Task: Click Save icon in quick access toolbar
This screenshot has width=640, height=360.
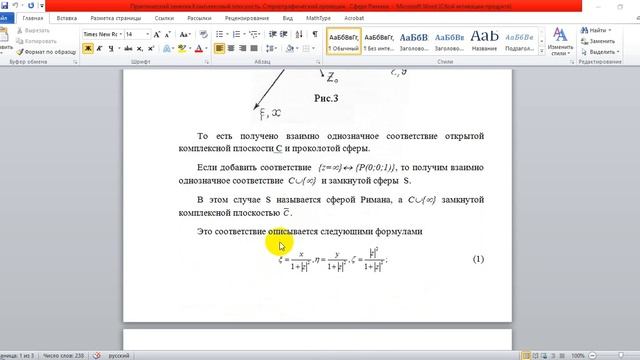Action: point(4,6)
